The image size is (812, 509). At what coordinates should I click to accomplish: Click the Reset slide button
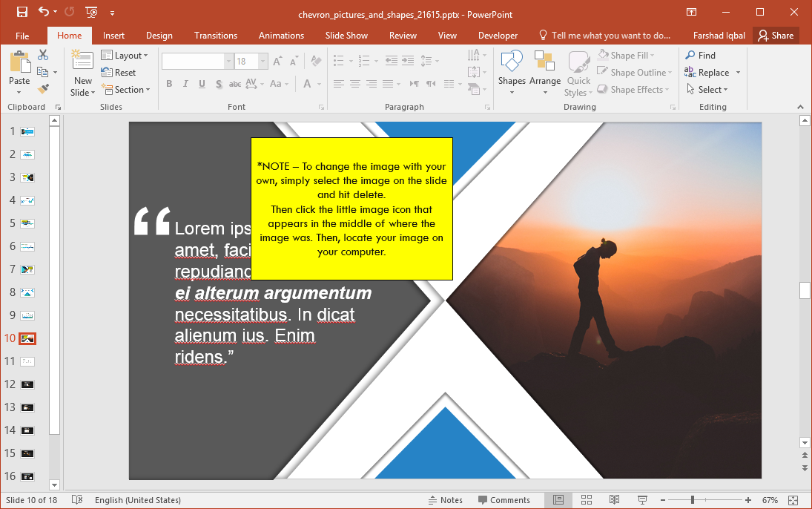(119, 73)
